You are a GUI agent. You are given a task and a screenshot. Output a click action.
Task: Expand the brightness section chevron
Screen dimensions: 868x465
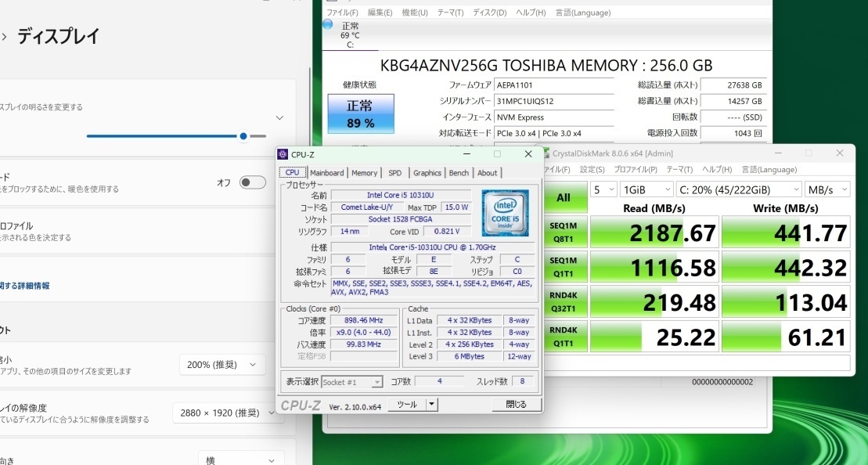coord(279,118)
